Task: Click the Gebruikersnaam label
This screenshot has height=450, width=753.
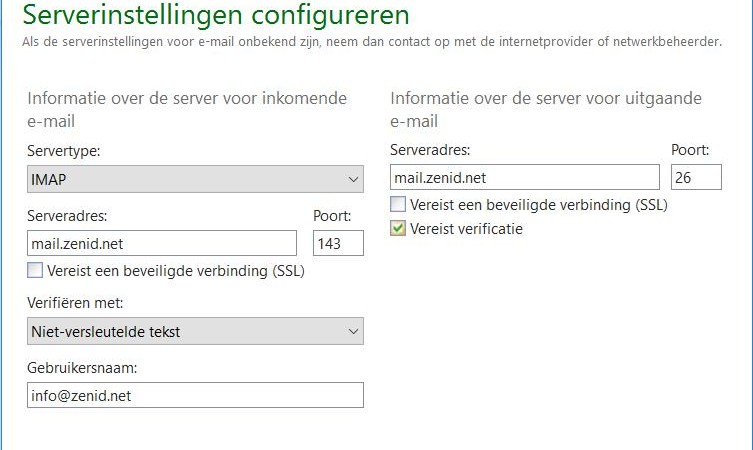Action: coord(82,368)
